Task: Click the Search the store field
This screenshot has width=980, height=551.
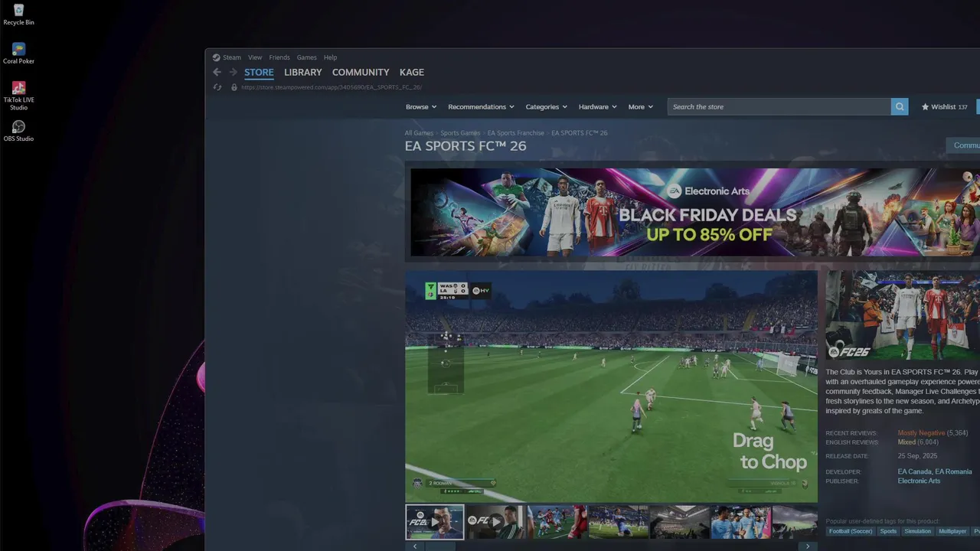Action: [x=779, y=107]
